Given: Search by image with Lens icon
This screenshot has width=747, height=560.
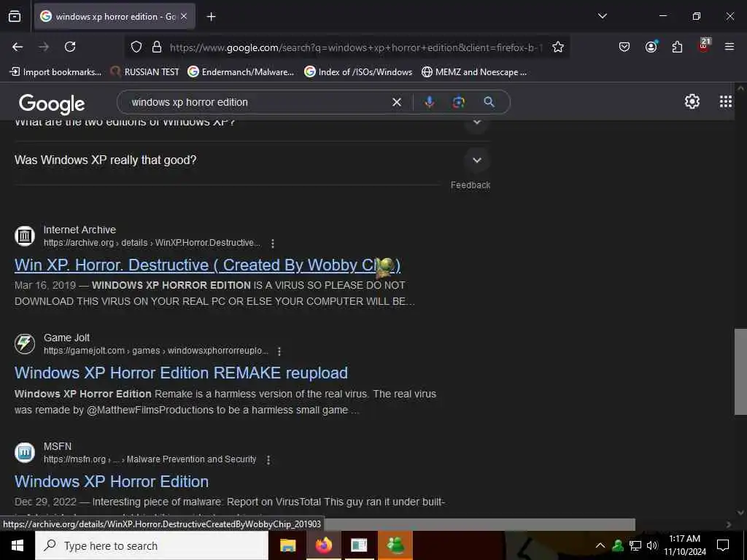Looking at the screenshot, I should coord(458,102).
